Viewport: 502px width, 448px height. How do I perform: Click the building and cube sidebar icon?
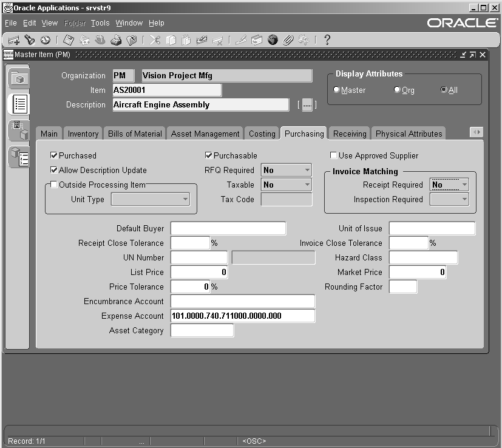pos(19,131)
